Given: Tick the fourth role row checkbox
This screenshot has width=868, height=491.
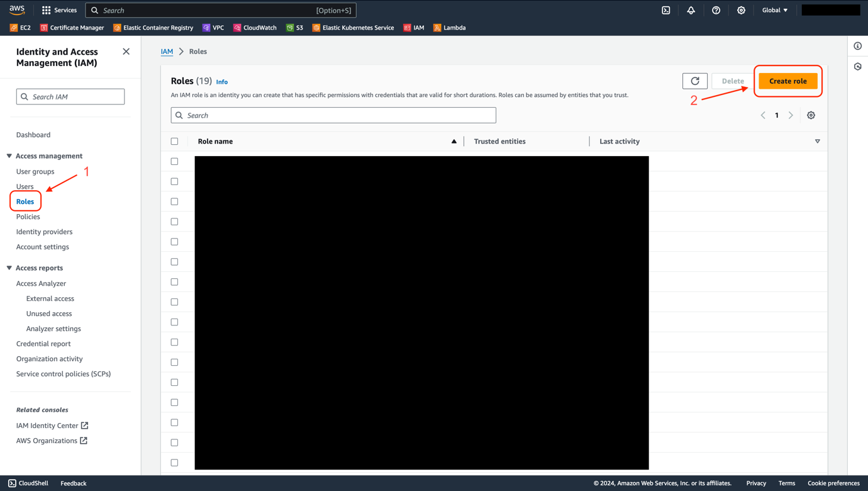Looking at the screenshot, I should (175, 222).
